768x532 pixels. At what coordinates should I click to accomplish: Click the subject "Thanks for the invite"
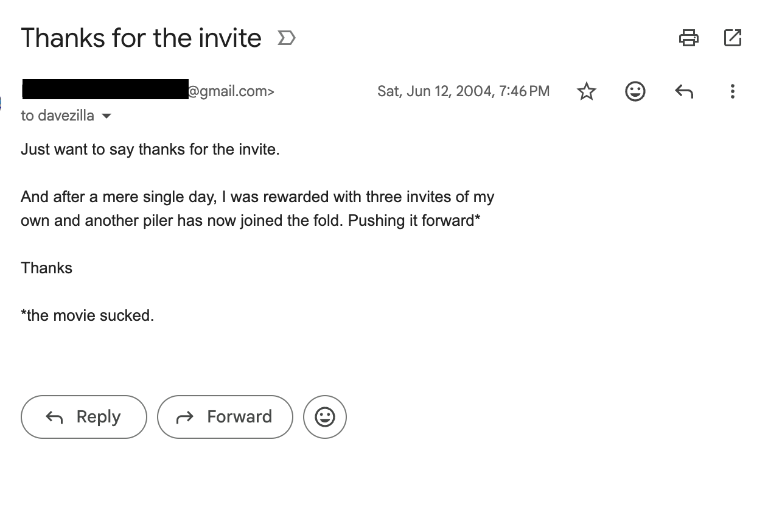tap(141, 38)
